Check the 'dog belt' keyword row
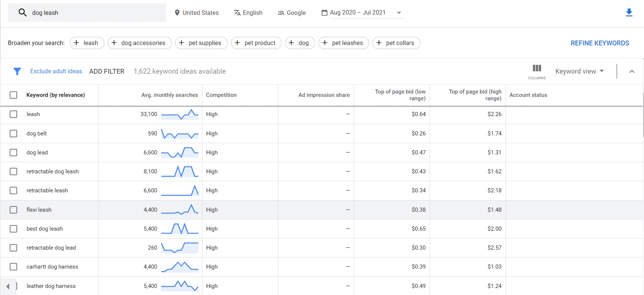Image resolution: width=644 pixels, height=295 pixels. pyautogui.click(x=13, y=134)
